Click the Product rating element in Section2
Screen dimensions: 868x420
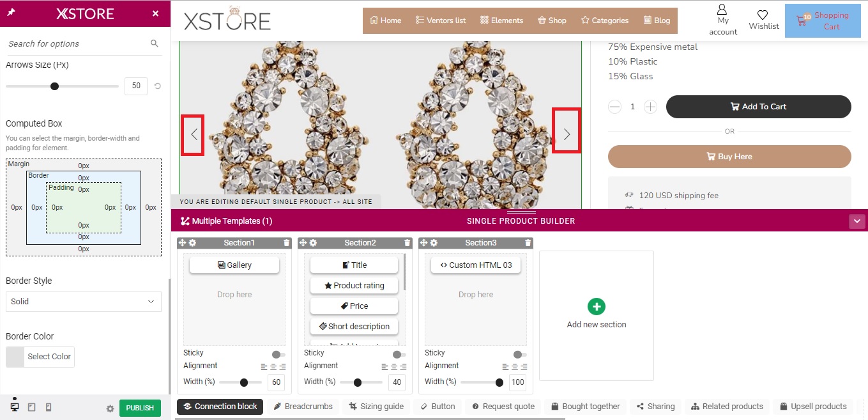coord(354,286)
